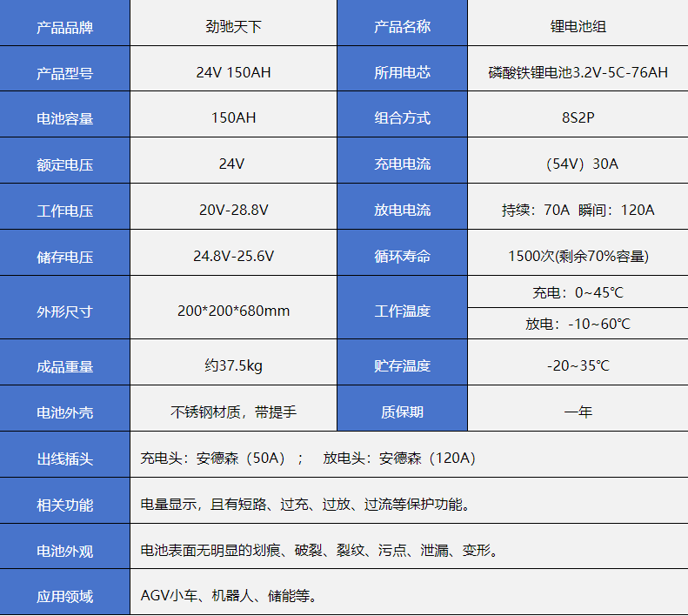688x616 pixels.
Task: Select the 1500次(剩余70%容量) cycle life cell
Action: pos(578,256)
